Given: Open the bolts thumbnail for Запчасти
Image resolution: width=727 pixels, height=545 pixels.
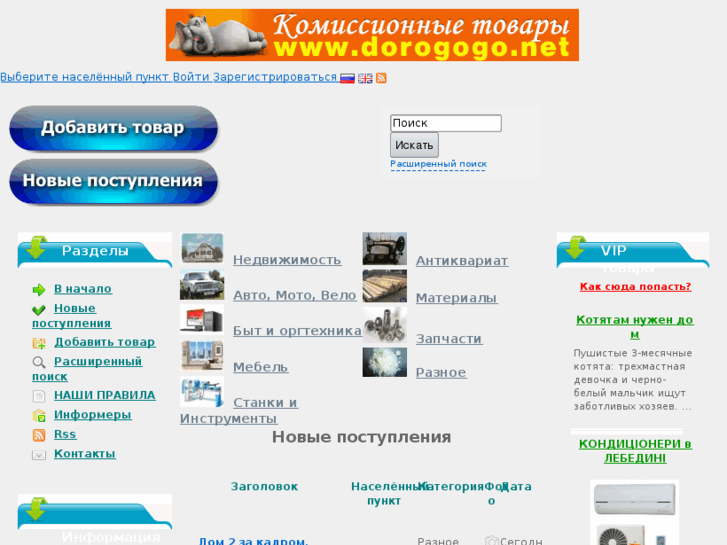Looking at the screenshot, I should 385,325.
